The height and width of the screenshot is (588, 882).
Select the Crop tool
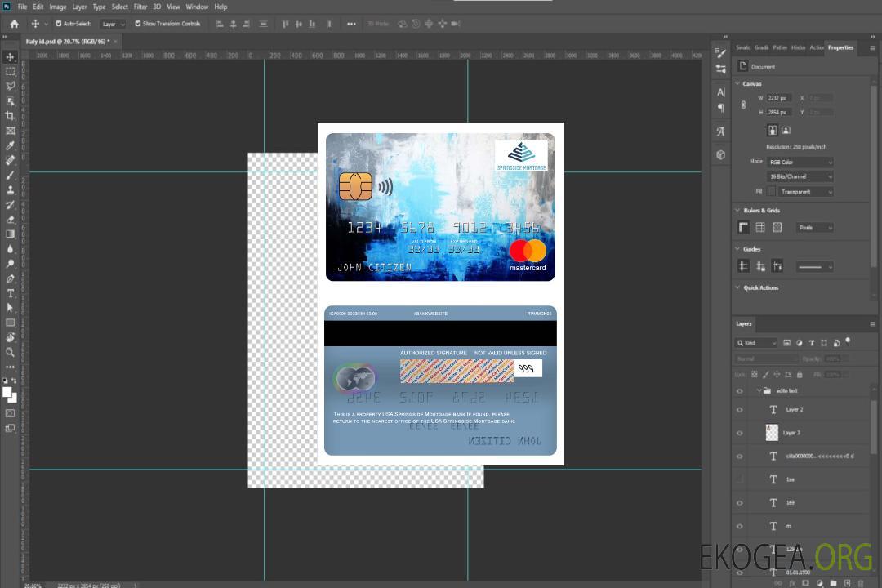click(10, 116)
